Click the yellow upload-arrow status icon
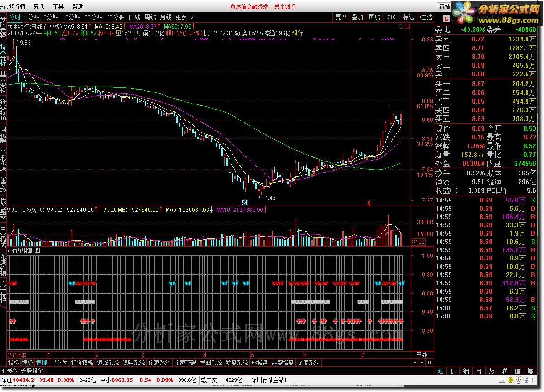The height and width of the screenshot is (392, 544). pyautogui.click(x=510, y=380)
